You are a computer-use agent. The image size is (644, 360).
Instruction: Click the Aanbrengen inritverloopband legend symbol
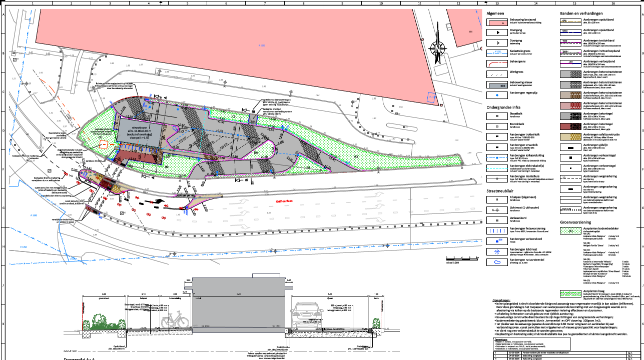click(570, 52)
